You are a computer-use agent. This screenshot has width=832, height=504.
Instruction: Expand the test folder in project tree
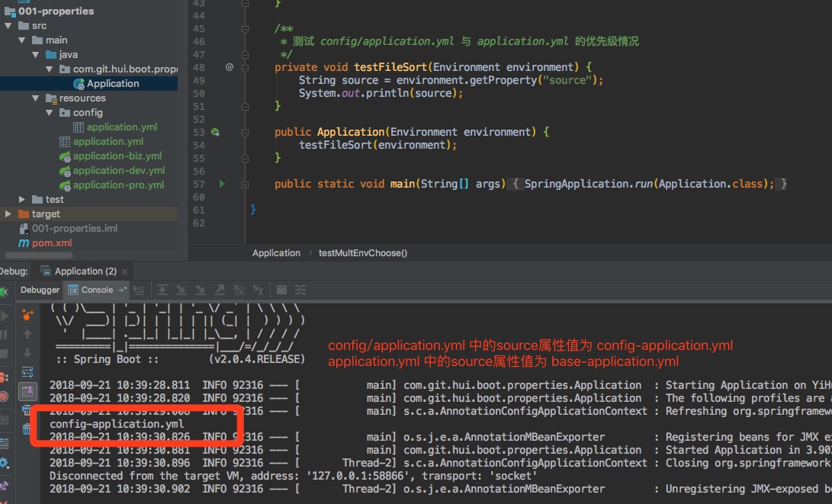coord(22,200)
